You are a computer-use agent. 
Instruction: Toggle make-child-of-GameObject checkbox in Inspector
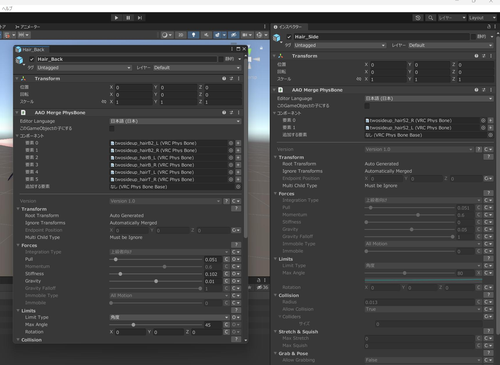tap(367, 106)
